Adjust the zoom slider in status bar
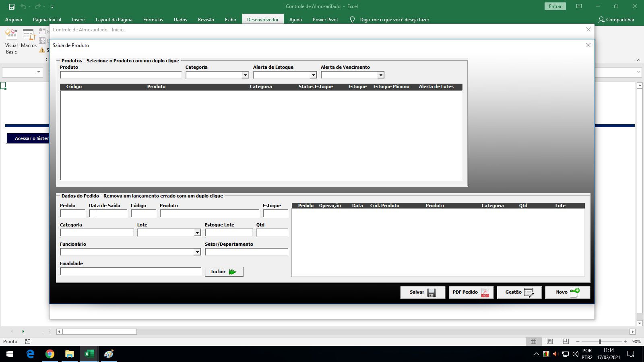The image size is (644, 362). [x=600, y=341]
